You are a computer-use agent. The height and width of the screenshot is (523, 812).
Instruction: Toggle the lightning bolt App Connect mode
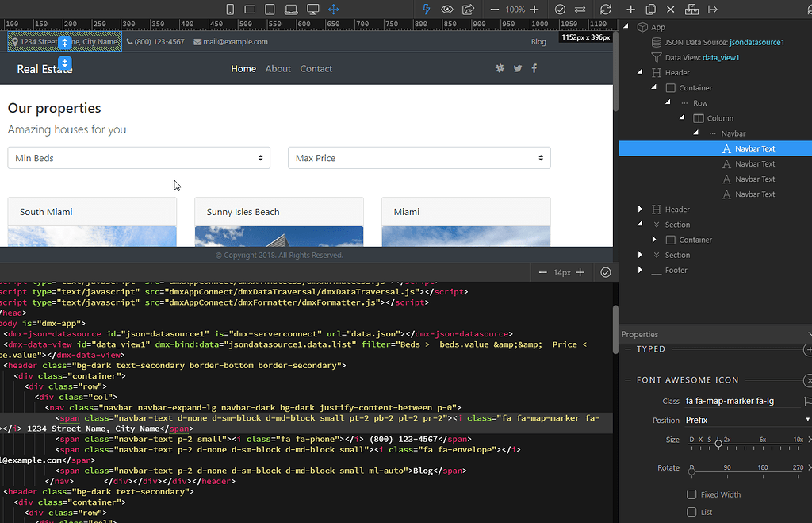point(426,10)
